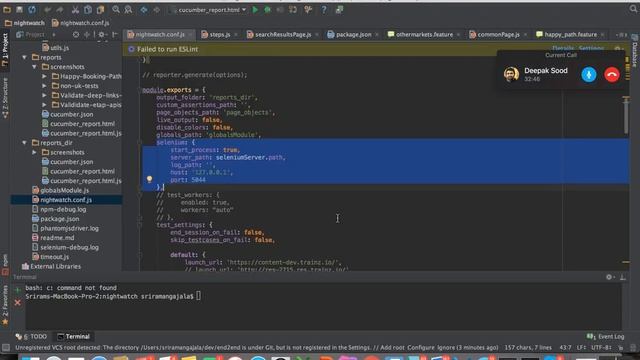The width and height of the screenshot is (640, 360).
Task: Click the hide Project panel icon
Action: 115,35
